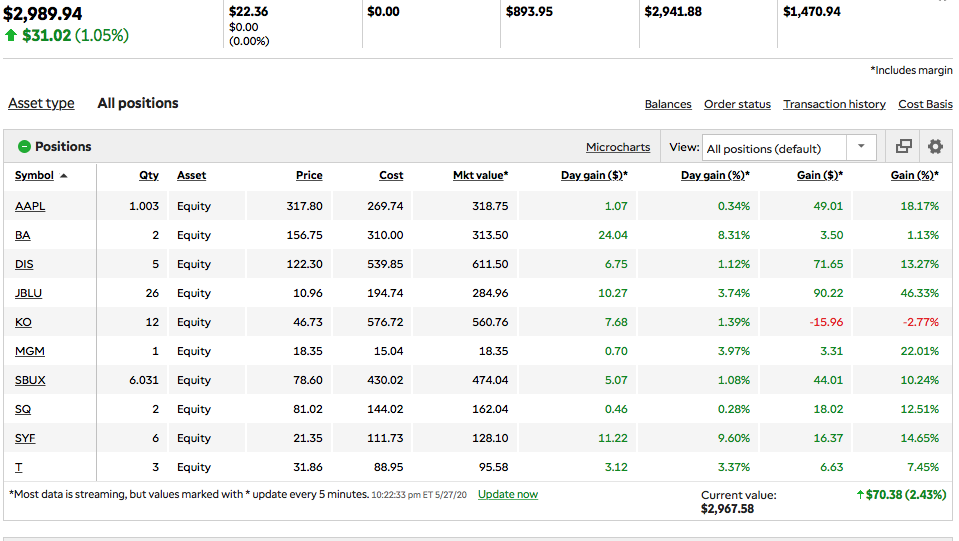959x541 pixels.
Task: Open the JBLU position details
Action: (x=28, y=293)
